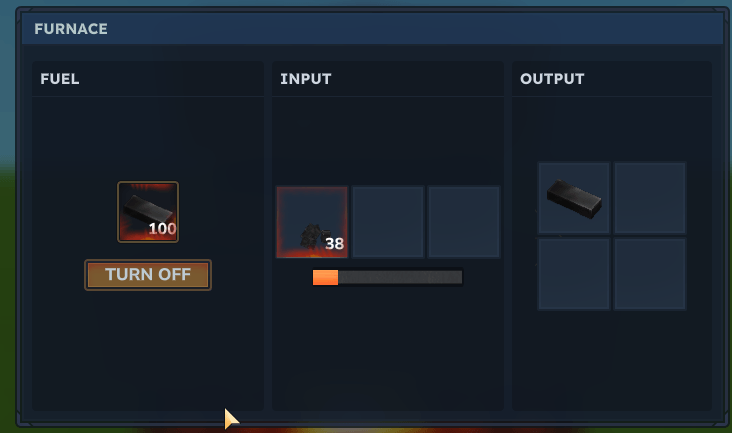Select the fuel item stack of 100

148,212
